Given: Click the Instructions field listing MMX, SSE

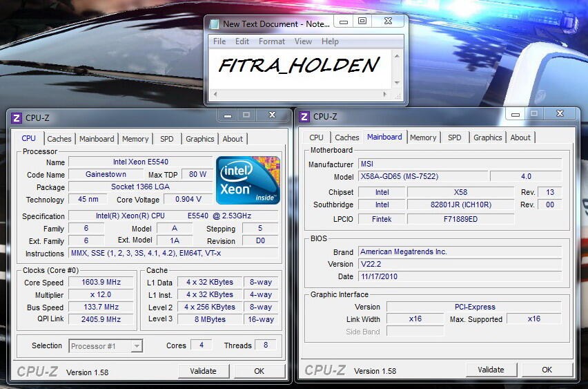Looking at the screenshot, I should pos(174,253).
